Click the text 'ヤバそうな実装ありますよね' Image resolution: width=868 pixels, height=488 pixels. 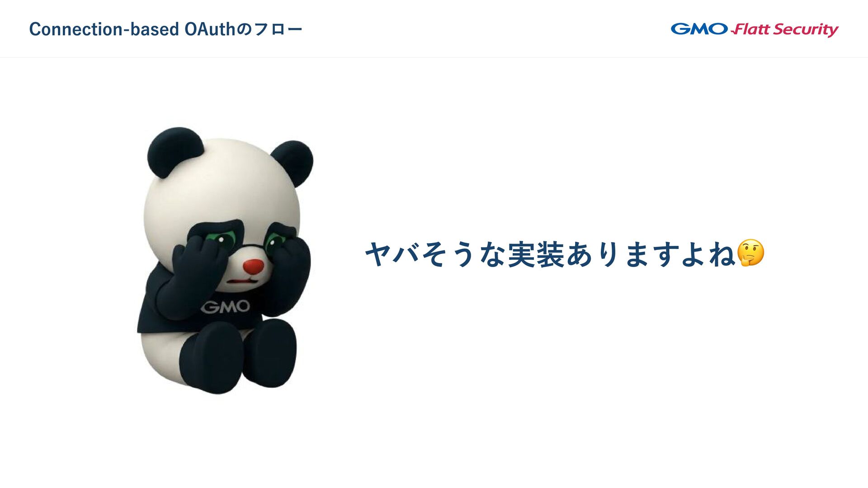tap(550, 254)
